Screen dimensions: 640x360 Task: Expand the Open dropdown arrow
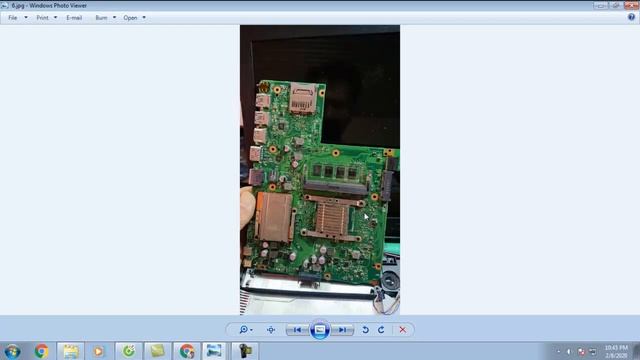click(x=144, y=18)
